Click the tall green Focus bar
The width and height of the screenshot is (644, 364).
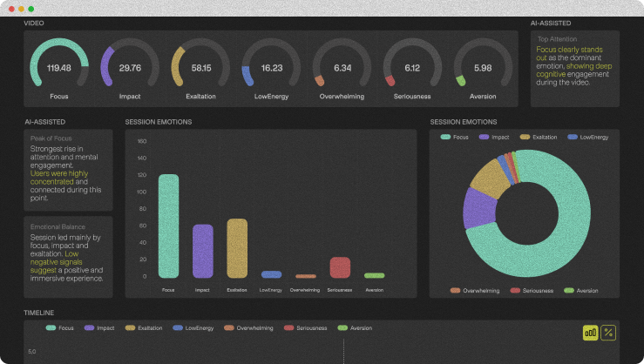[x=168, y=226]
